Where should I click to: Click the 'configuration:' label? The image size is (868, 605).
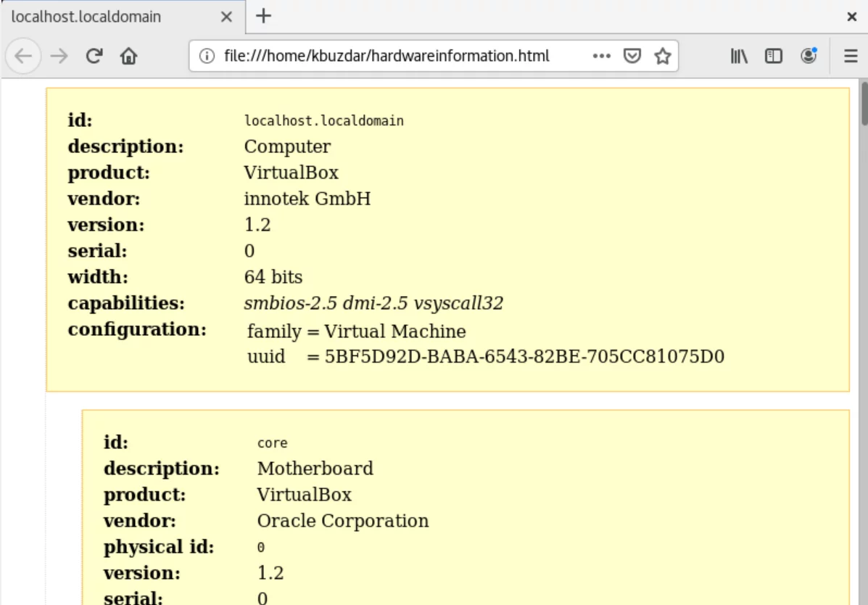[x=137, y=329]
